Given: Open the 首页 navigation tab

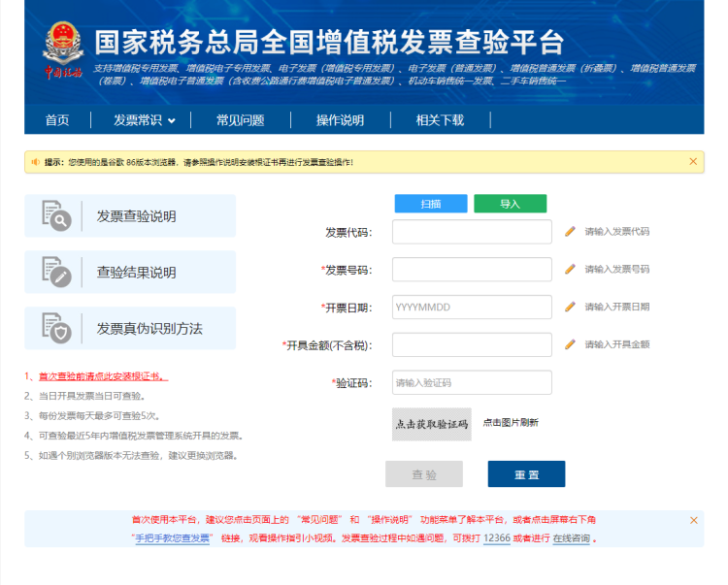Looking at the screenshot, I should 57,120.
